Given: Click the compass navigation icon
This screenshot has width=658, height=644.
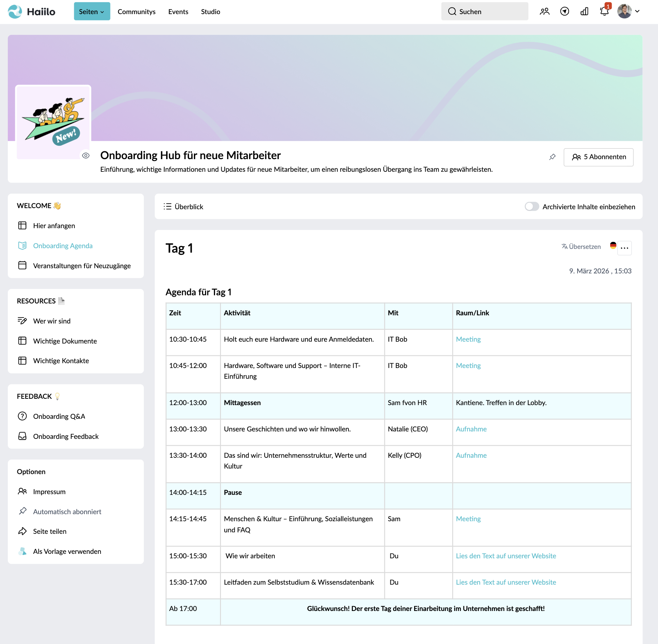Looking at the screenshot, I should 565,11.
